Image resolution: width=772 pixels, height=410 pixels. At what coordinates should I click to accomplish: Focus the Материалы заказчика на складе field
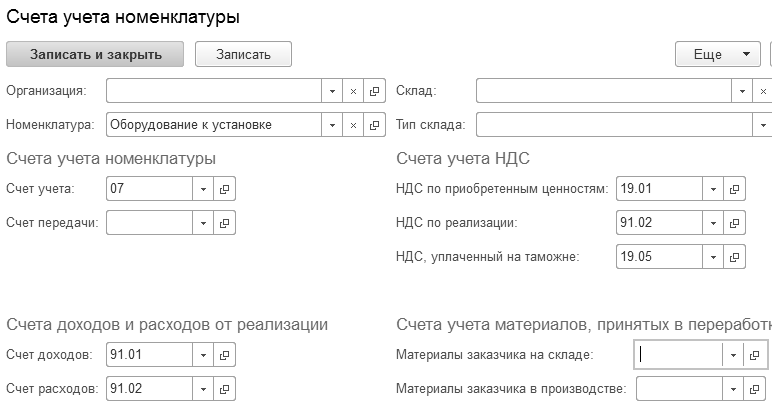(x=679, y=354)
